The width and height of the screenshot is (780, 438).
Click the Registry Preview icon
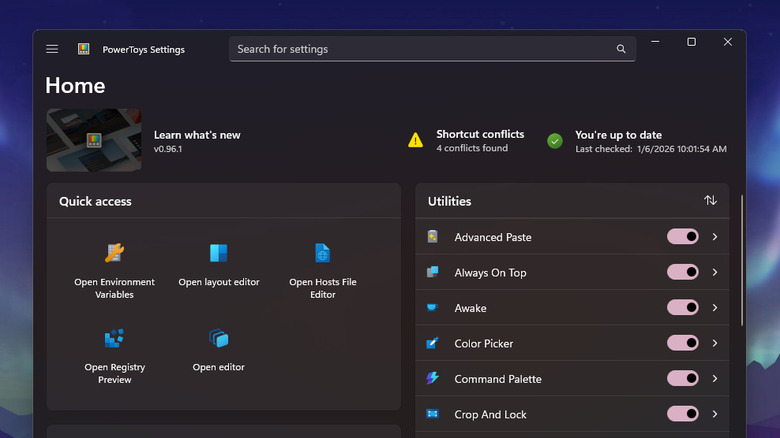114,338
